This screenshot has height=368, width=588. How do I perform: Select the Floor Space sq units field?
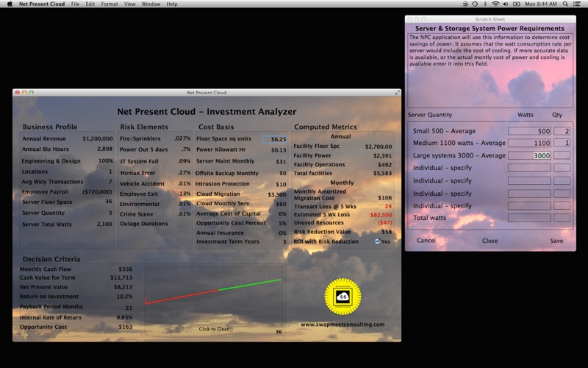(275, 139)
